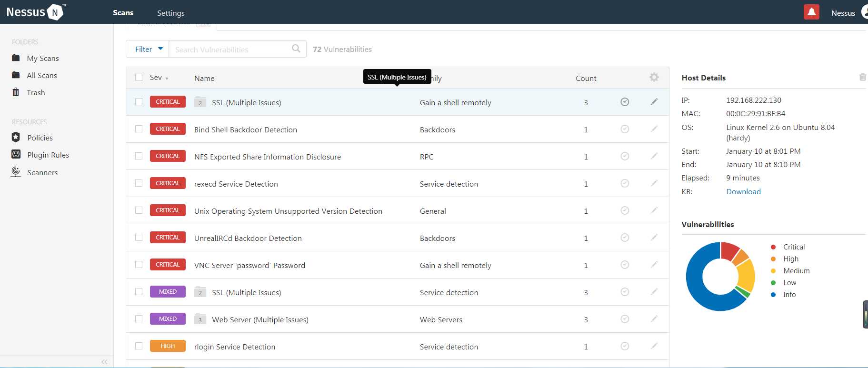Click the Nessus logo
The width and height of the screenshot is (868, 368).
click(36, 12)
